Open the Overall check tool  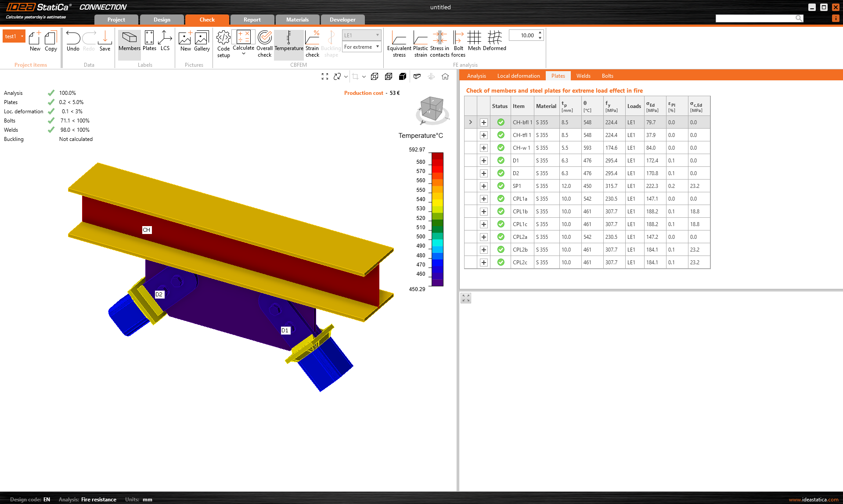click(x=264, y=38)
